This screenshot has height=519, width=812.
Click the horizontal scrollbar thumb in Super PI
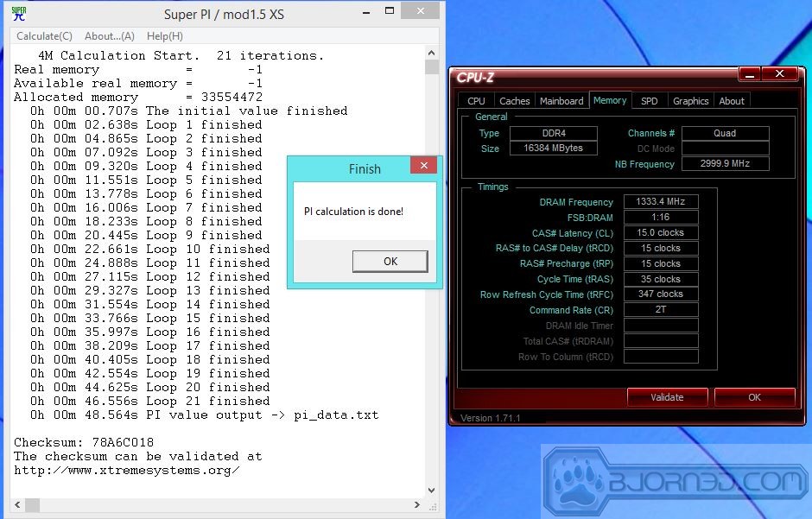point(32,504)
